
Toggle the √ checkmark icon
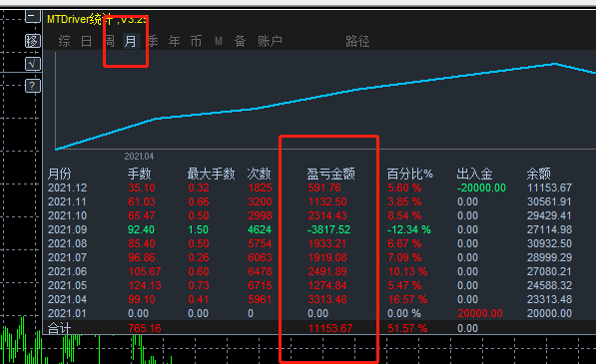tap(32, 64)
